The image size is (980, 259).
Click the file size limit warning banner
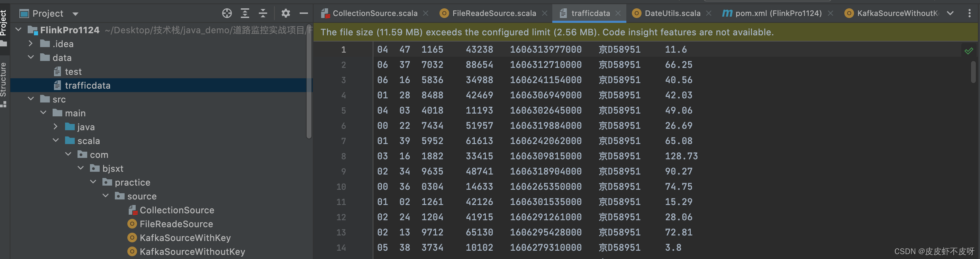pyautogui.click(x=645, y=32)
